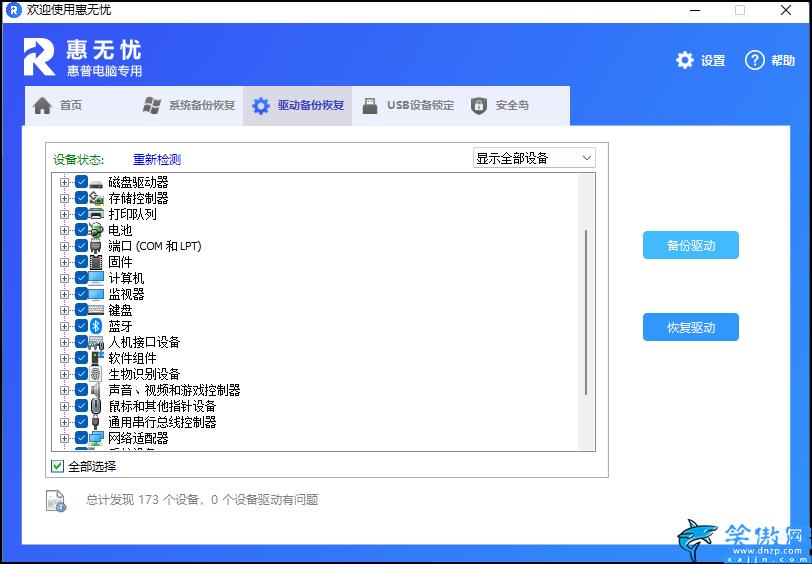Uncheck the 网络适配器 checkbox
Viewport: 812px width, 564px height.
(81, 438)
